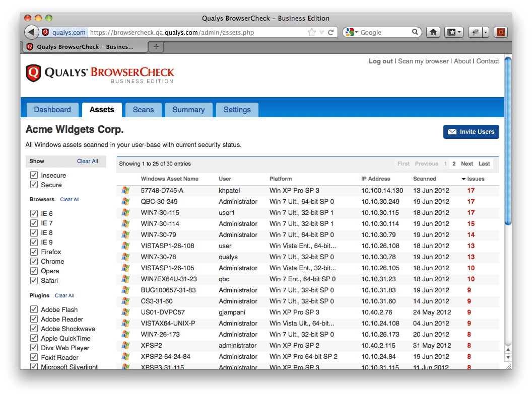Click the Qualys BrowserCheck logo

point(100,73)
